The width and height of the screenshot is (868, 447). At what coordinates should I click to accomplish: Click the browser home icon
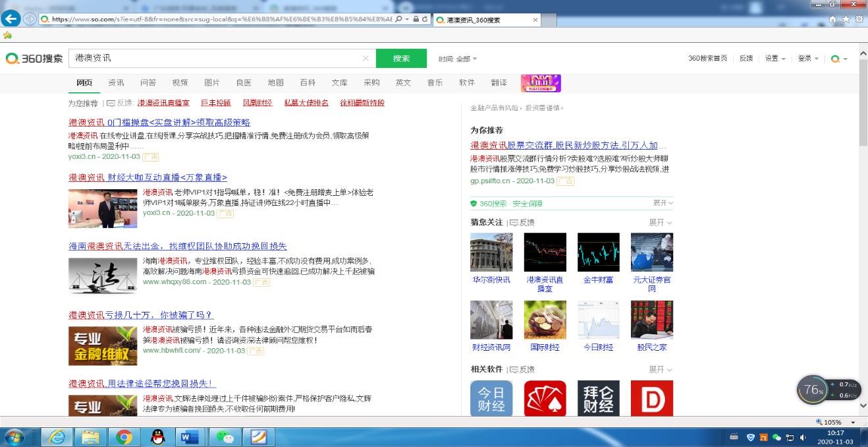[833, 20]
